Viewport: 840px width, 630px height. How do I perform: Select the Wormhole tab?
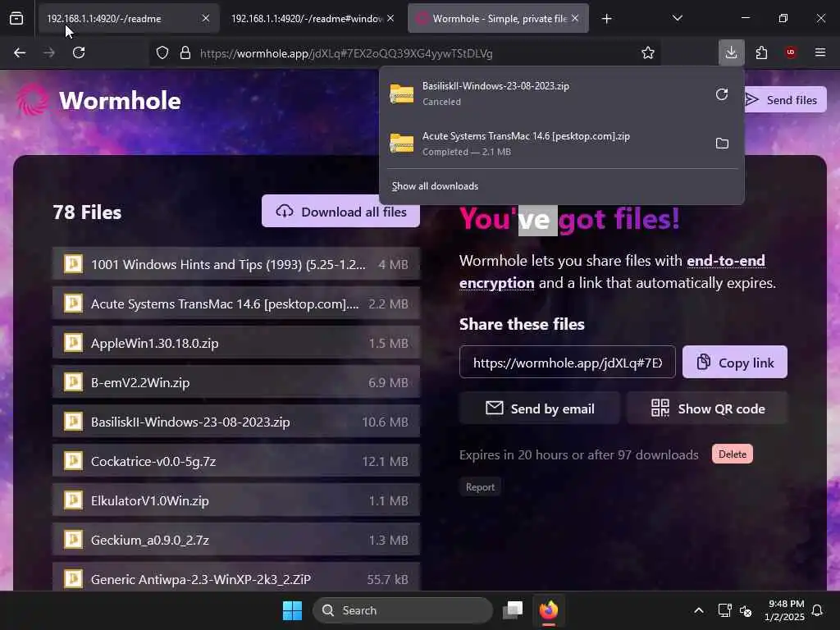pos(498,18)
